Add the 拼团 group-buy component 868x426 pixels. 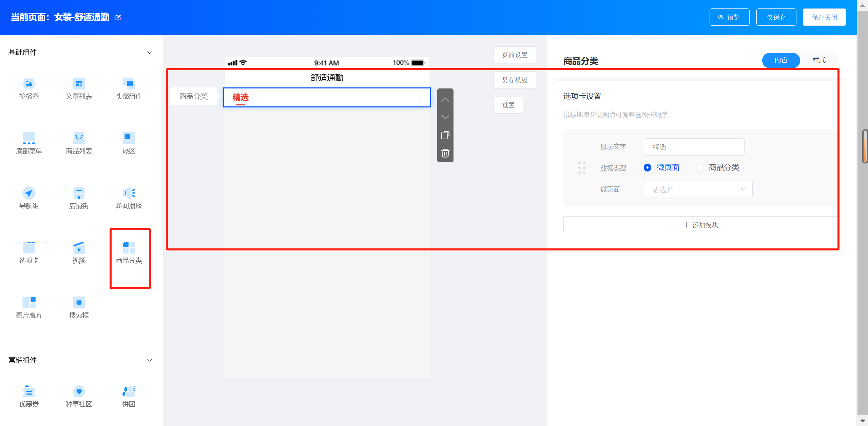click(129, 397)
